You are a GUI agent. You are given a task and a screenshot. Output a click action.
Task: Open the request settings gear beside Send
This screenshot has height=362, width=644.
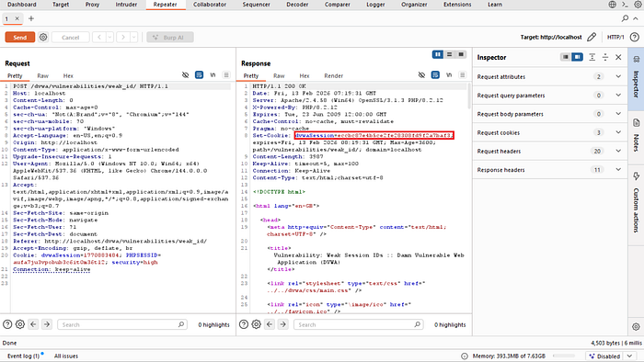[43, 38]
